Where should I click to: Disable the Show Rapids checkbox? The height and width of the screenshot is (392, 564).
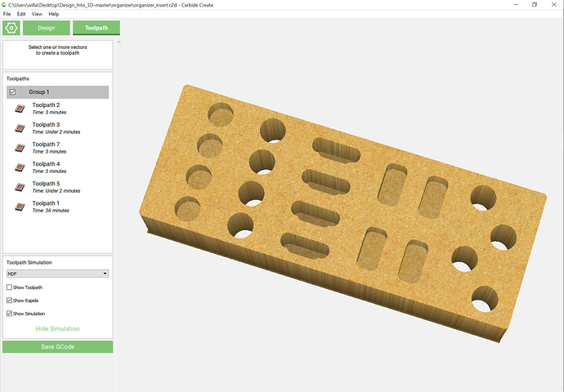tap(9, 300)
